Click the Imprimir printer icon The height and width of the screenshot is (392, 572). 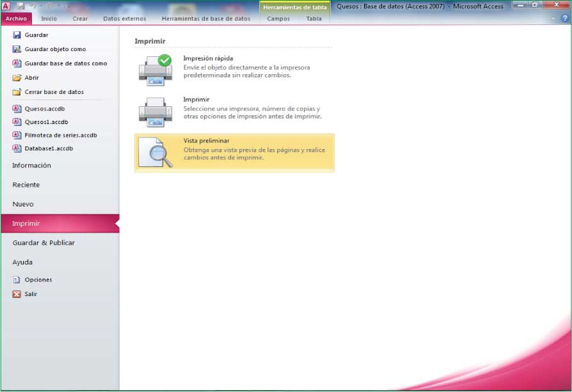[155, 112]
